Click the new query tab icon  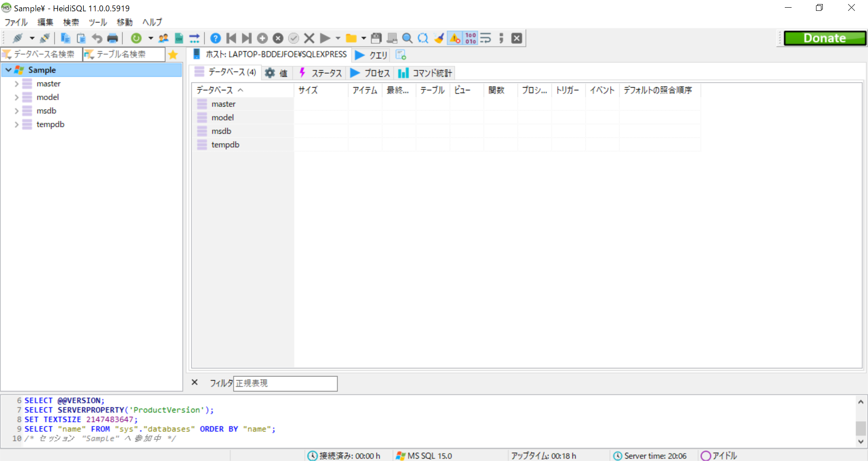401,55
